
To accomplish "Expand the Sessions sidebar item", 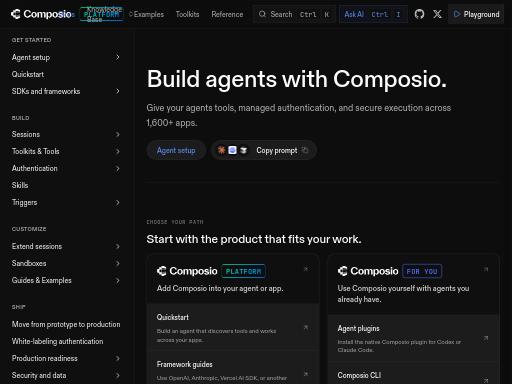I will (x=117, y=134).
